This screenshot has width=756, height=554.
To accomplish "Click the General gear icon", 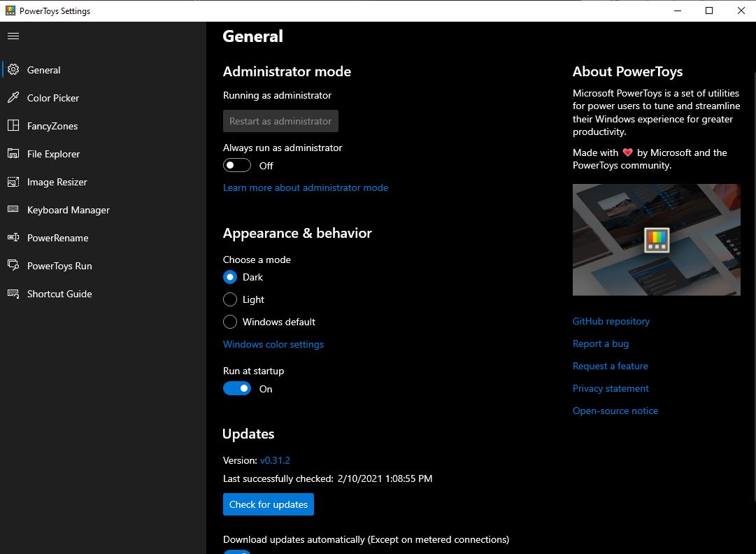I will click(13, 69).
